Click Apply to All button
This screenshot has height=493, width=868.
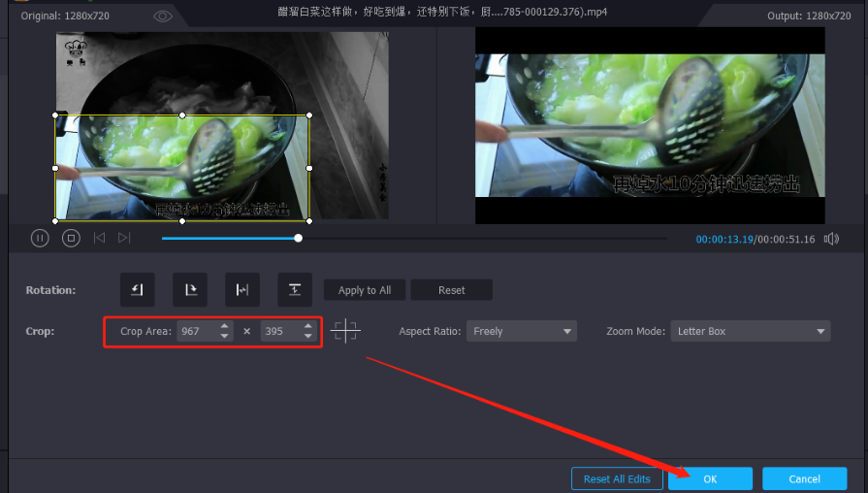coord(365,290)
